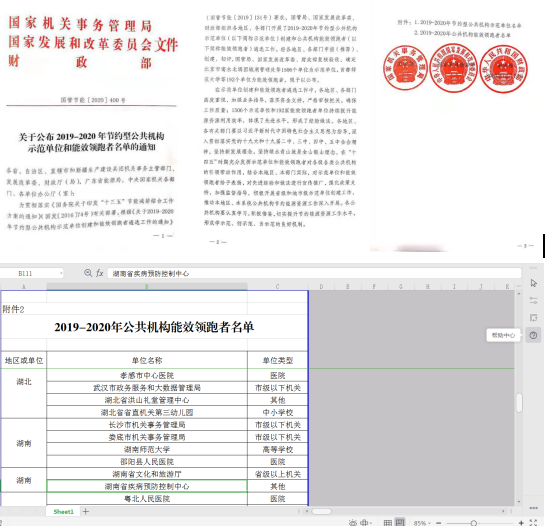The height and width of the screenshot is (526, 547).
Task: Open the sidebar icon below the sliders
Action: [x=533, y=318]
